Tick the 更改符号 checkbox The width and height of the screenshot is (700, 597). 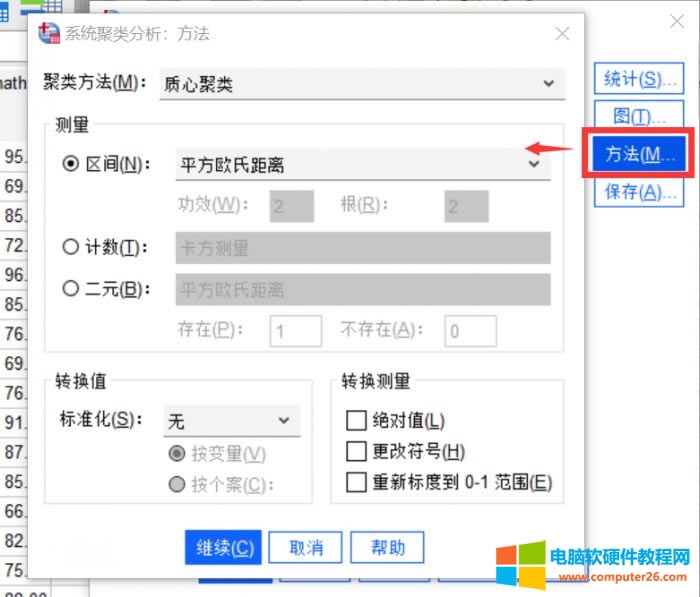(356, 451)
